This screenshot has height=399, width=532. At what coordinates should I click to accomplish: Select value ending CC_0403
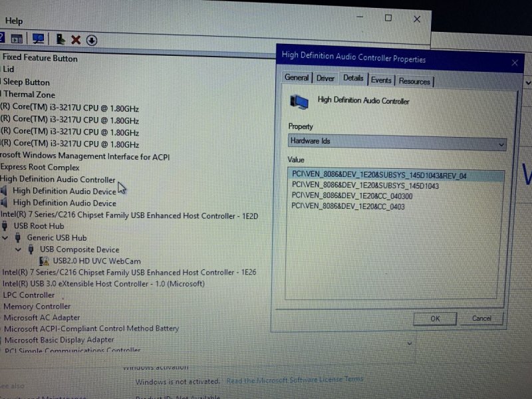[348, 206]
